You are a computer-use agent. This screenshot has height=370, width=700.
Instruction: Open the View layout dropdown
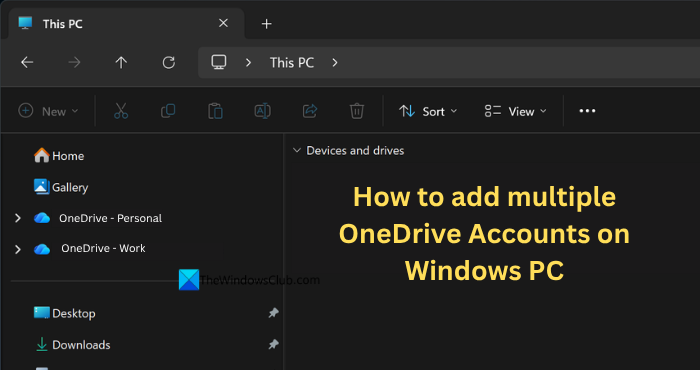(516, 111)
